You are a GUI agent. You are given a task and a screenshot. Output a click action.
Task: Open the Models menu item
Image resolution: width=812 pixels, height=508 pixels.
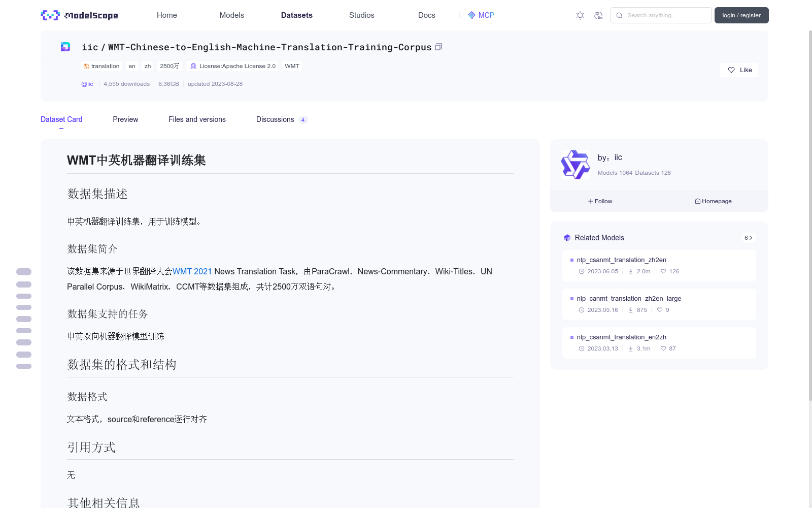232,15
